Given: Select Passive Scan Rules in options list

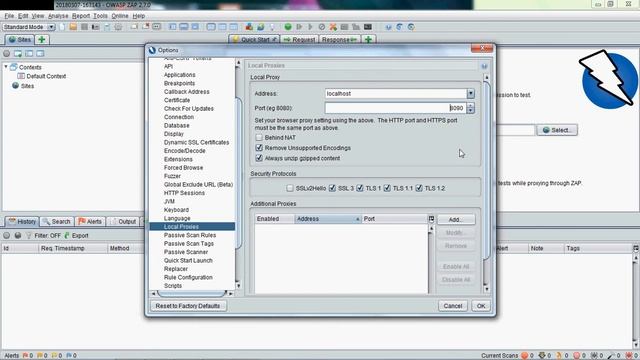Looking at the screenshot, I should coord(190,235).
